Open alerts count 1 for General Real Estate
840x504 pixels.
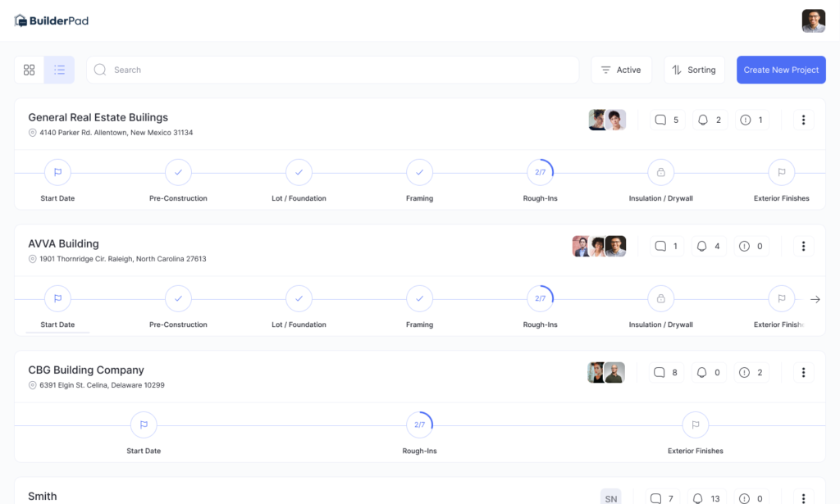pos(751,120)
